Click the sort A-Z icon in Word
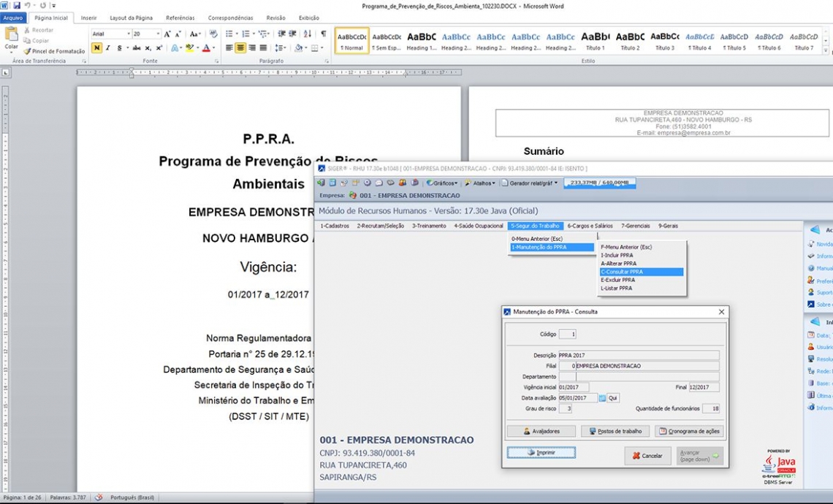Image resolution: width=833 pixels, height=504 pixels. click(x=308, y=34)
